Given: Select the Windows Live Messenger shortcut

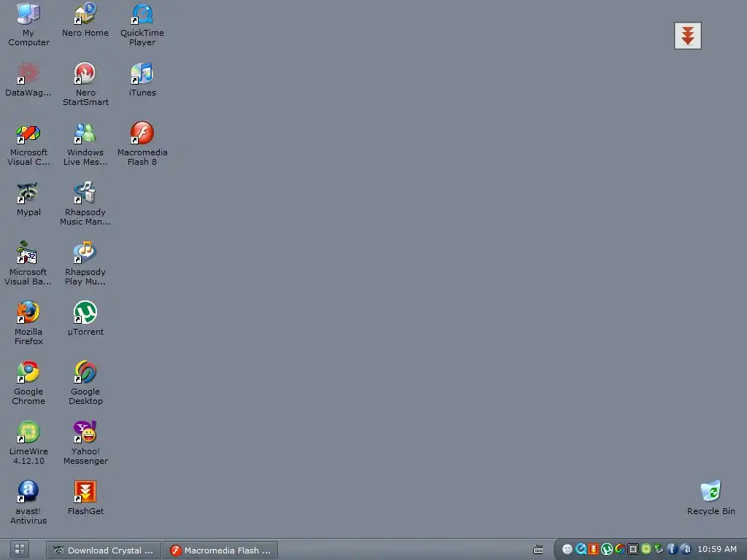Looking at the screenshot, I should tap(85, 144).
